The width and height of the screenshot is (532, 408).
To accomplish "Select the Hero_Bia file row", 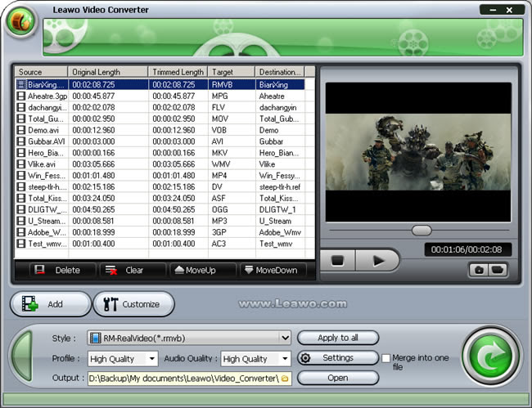I will click(x=160, y=153).
